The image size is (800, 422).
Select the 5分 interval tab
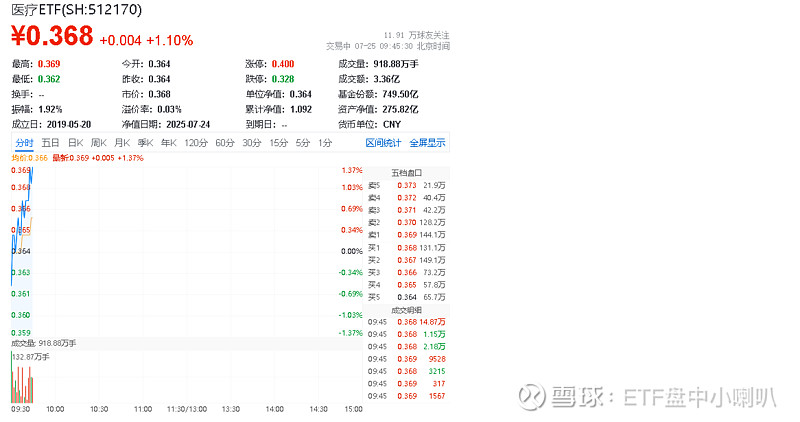tap(303, 143)
